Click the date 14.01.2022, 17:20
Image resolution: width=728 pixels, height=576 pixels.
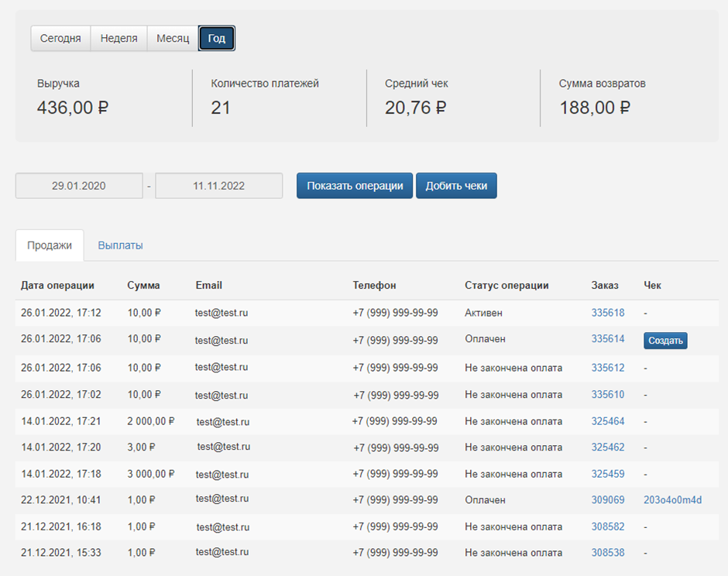[x=61, y=447]
